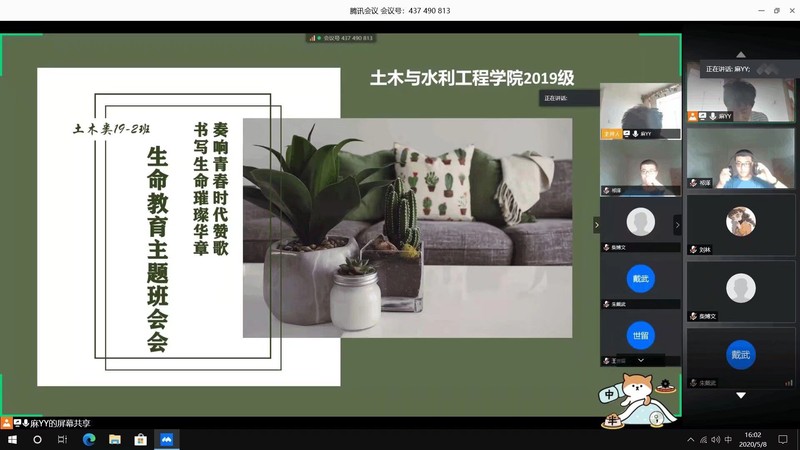
Task: Open the Windows Start menu
Action: tap(11, 439)
